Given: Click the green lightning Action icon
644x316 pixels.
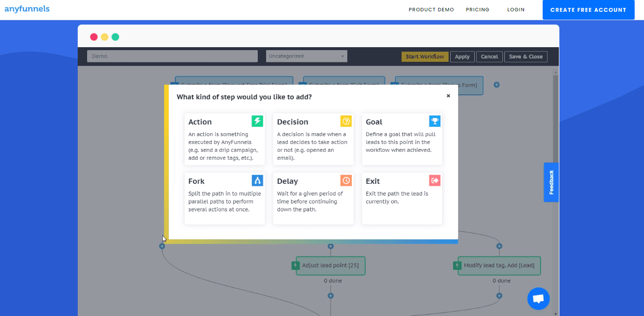Looking at the screenshot, I should pyautogui.click(x=257, y=121).
